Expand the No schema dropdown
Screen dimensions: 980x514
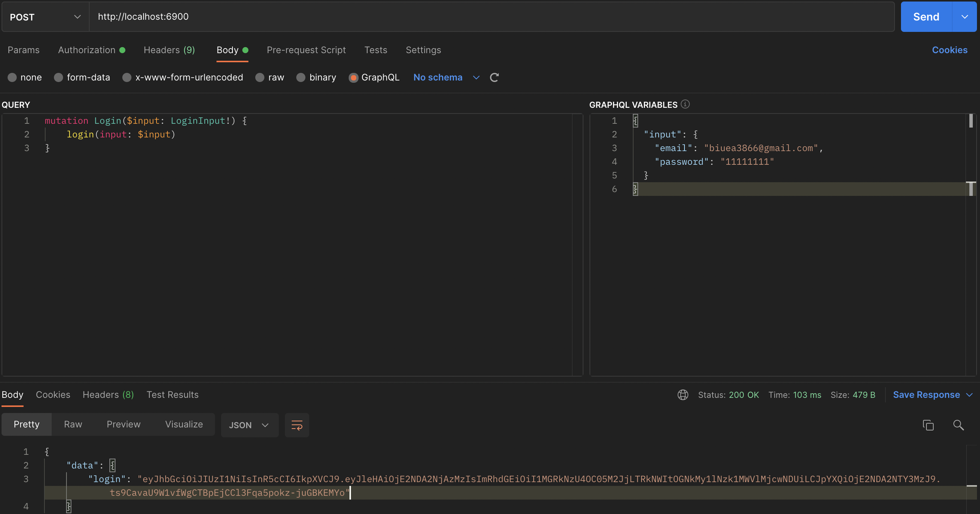tap(476, 77)
